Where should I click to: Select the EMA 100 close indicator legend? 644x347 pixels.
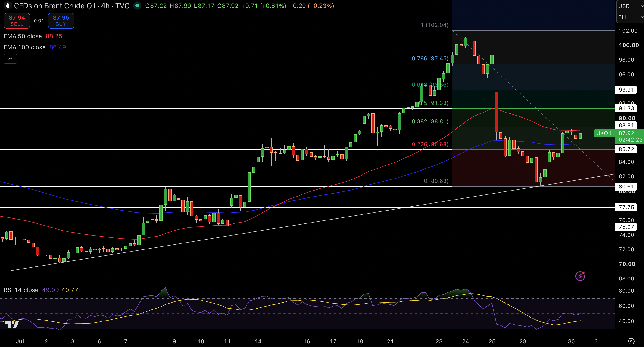(x=24, y=47)
